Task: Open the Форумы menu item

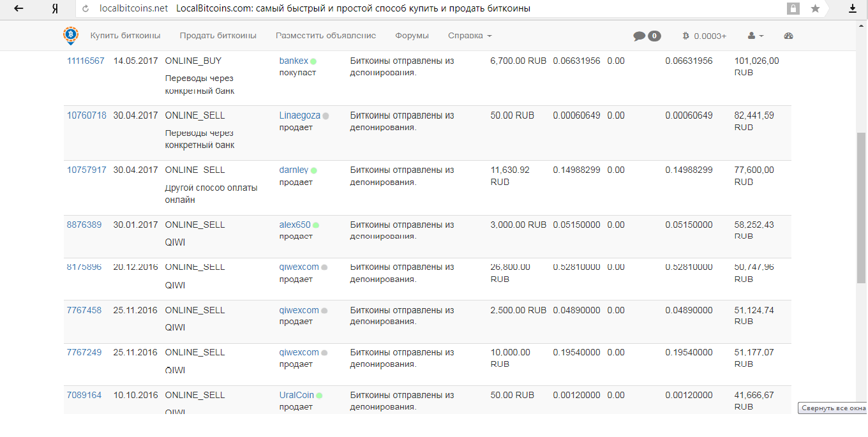Action: (412, 36)
